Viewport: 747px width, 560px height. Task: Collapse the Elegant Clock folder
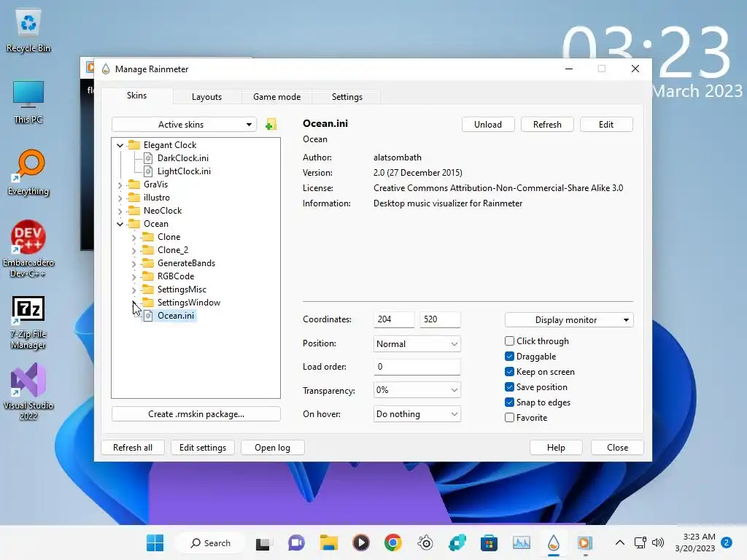[120, 145]
